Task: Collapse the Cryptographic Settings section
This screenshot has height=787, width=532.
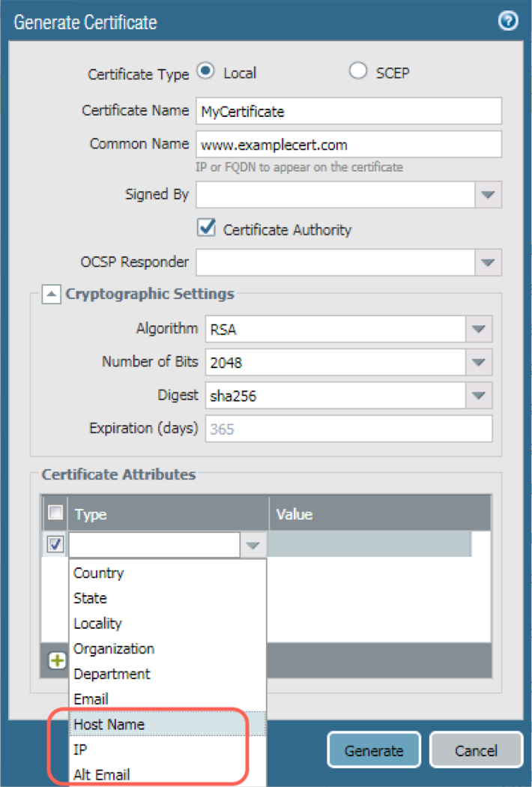Action: [50, 295]
